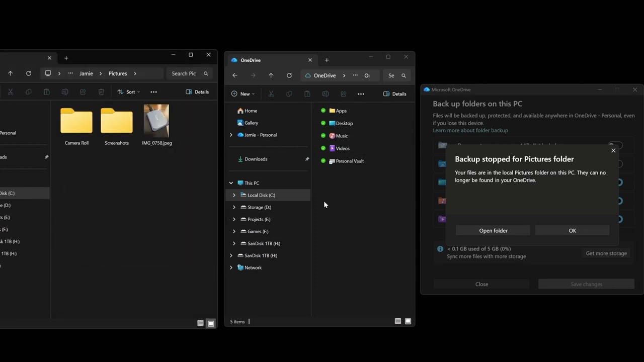
Task: Click Cut icon in Pictures toolbar
Action: [x=10, y=92]
